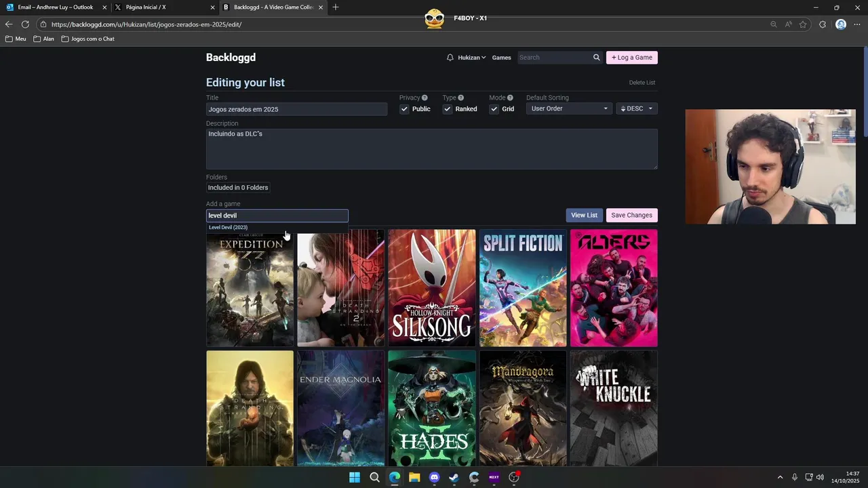
Task: Select the Alters game cover
Action: point(614,288)
